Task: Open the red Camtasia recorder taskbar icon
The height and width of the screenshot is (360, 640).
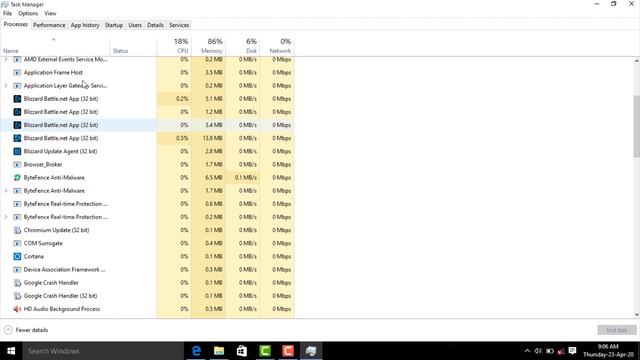Action: coord(288,351)
